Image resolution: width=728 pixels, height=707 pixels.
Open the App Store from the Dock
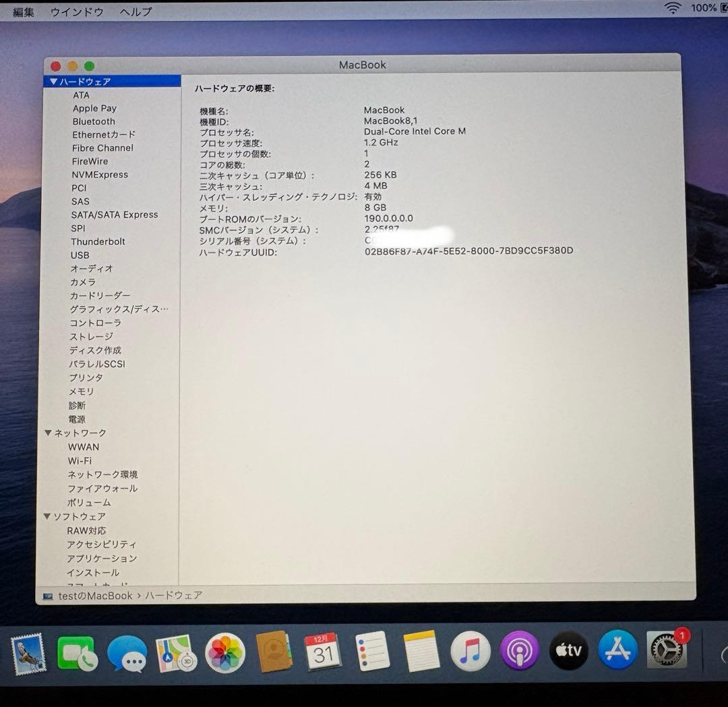(617, 651)
